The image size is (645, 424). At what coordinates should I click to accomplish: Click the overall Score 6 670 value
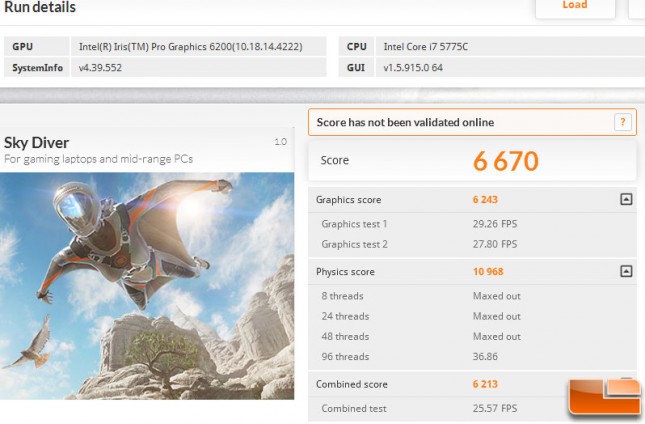click(506, 161)
